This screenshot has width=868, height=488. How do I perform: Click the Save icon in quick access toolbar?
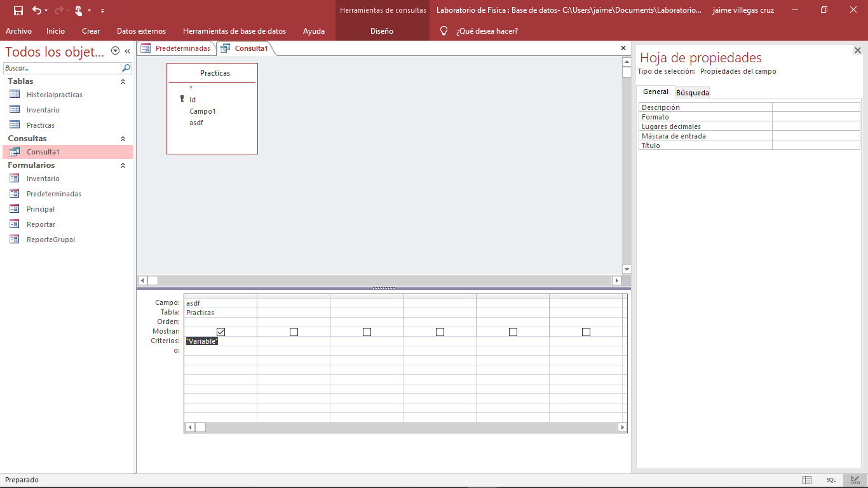[x=18, y=10]
